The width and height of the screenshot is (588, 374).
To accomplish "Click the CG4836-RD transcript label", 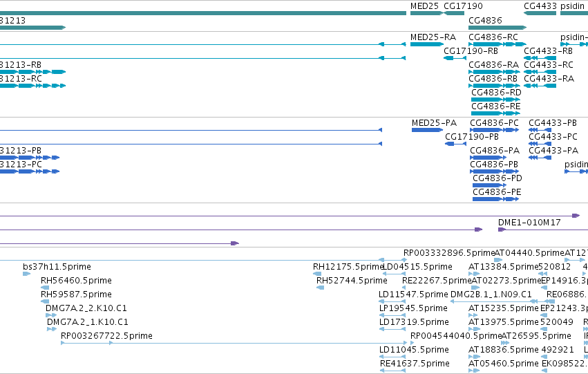I will 496,93.
